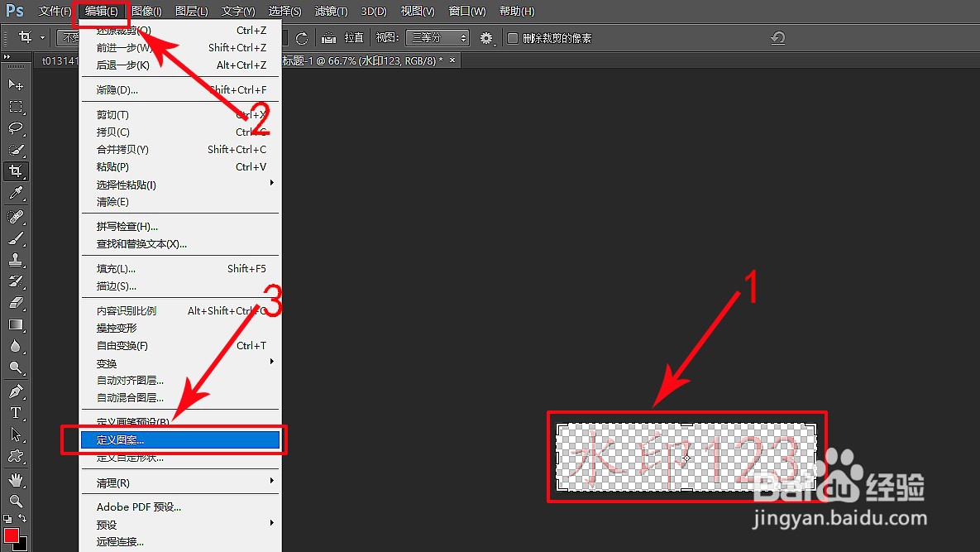The image size is (980, 552).
Task: Open the Type menu
Action: click(x=238, y=12)
